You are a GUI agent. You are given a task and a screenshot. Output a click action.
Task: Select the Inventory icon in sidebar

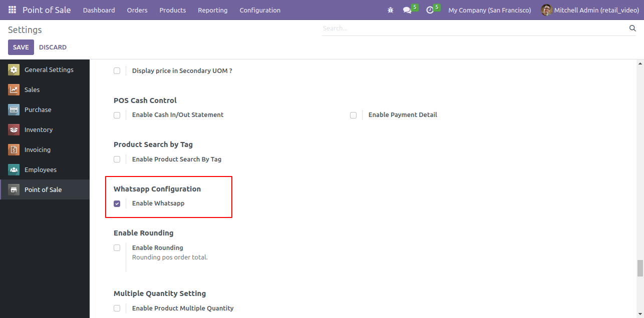pyautogui.click(x=14, y=130)
